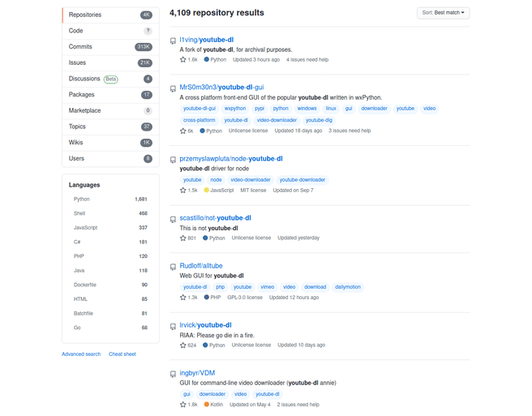Click the wxpython topic tag

tap(235, 109)
